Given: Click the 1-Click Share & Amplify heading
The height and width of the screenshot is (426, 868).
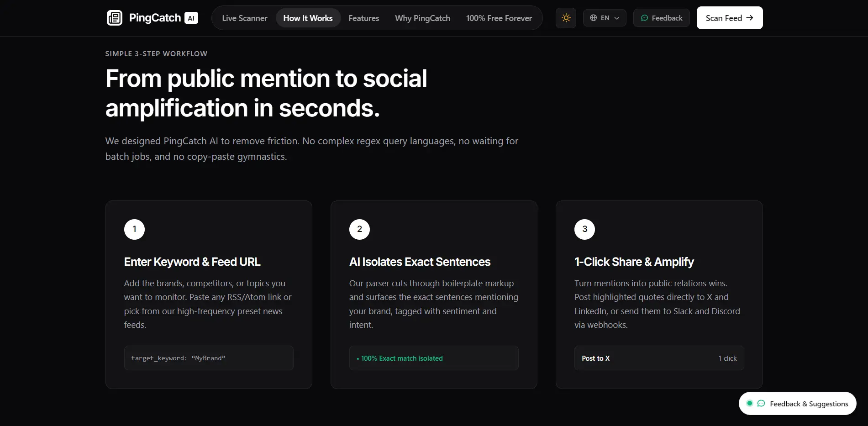Looking at the screenshot, I should click(634, 262).
